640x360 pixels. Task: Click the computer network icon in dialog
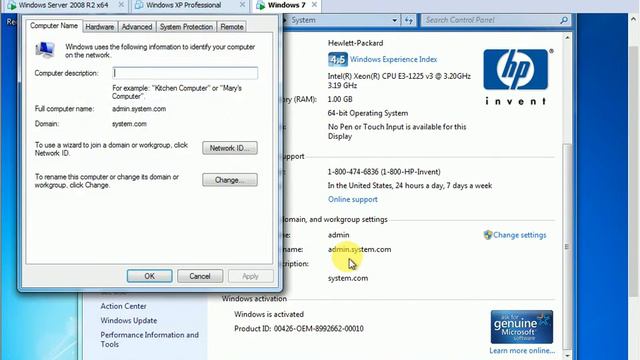pyautogui.click(x=45, y=50)
